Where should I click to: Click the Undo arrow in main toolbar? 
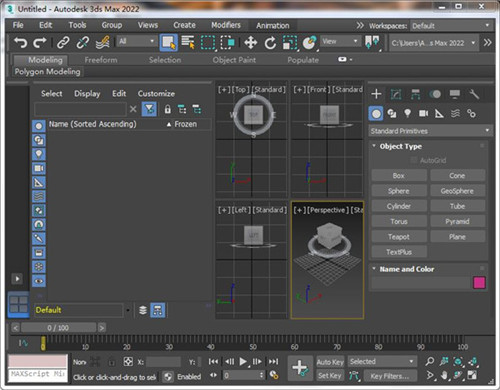(20, 43)
